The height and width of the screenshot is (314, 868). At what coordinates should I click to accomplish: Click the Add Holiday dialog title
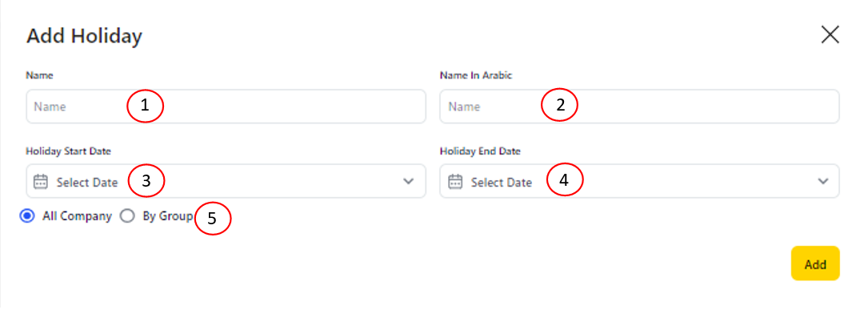coord(84,37)
